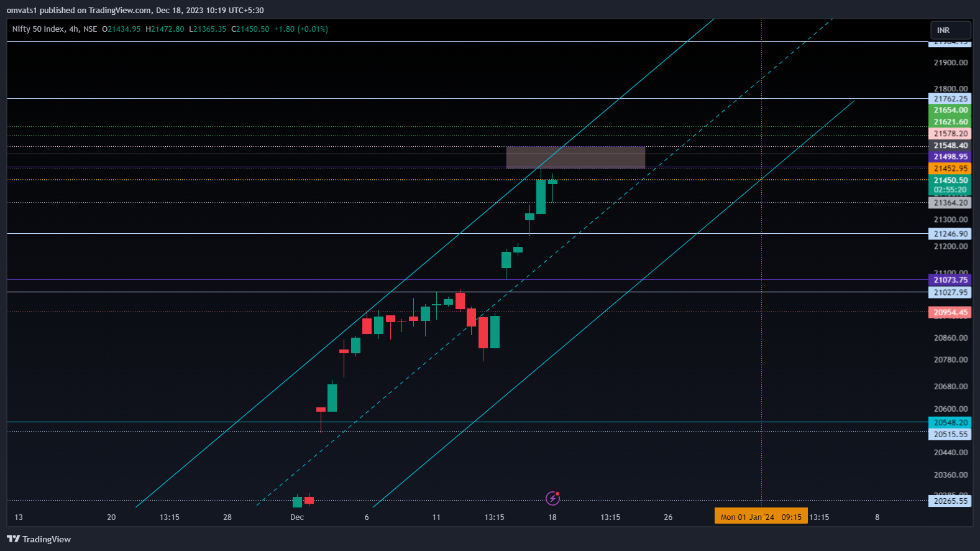Click the gray 21364.20 price label
Image resolution: width=980 pixels, height=551 pixels.
point(950,203)
